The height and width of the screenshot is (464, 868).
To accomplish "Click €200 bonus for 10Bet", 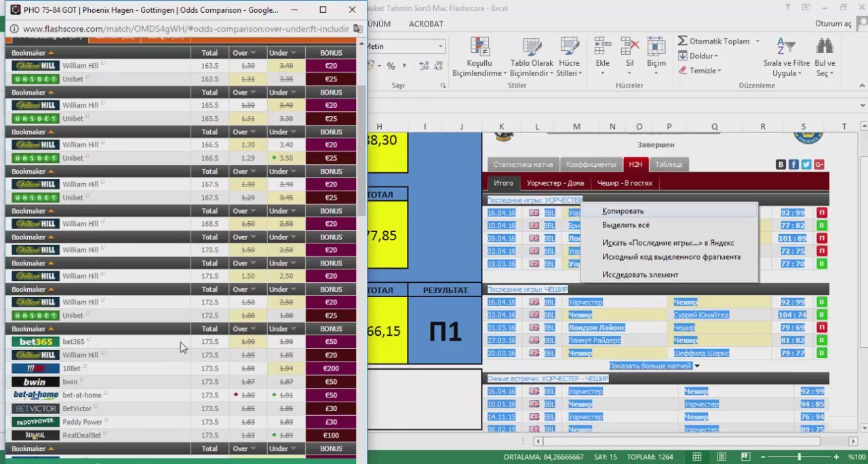I will pyautogui.click(x=331, y=368).
